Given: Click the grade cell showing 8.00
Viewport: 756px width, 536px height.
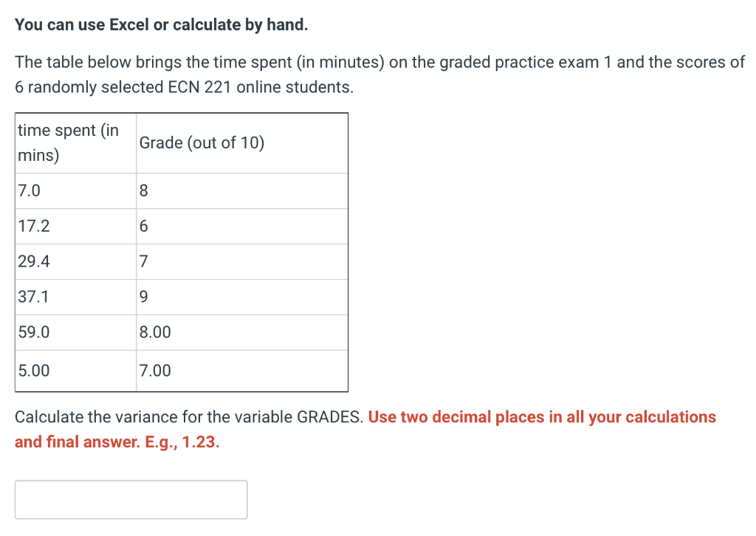Looking at the screenshot, I should [x=242, y=332].
